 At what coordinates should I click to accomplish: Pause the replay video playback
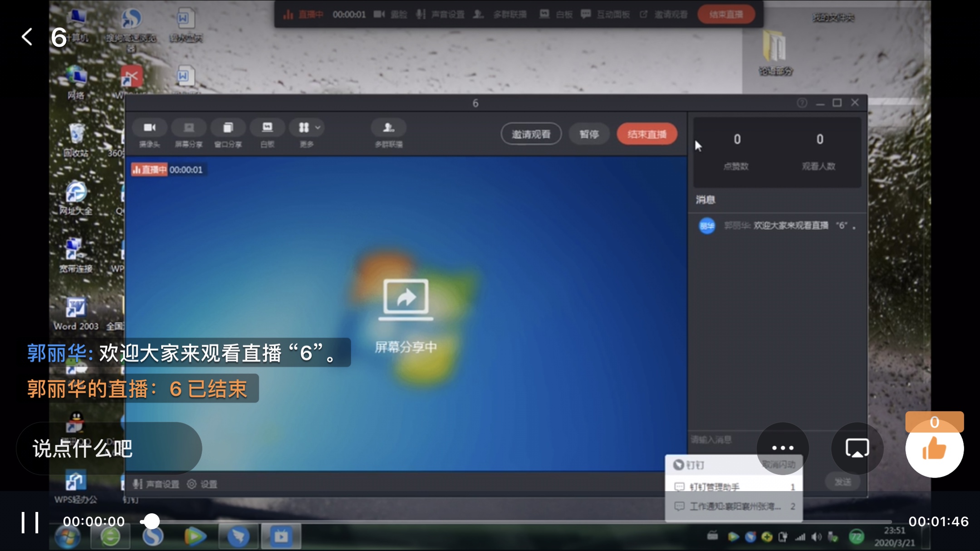[30, 522]
